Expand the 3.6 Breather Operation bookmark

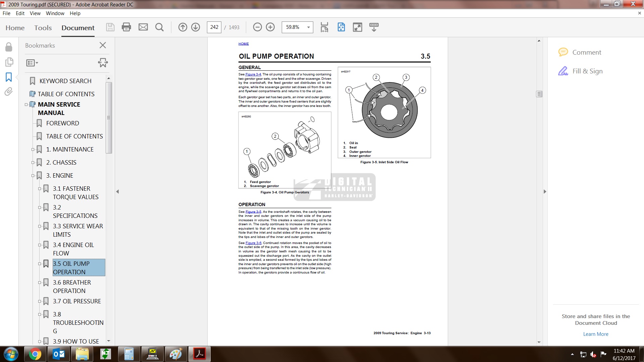tap(40, 283)
